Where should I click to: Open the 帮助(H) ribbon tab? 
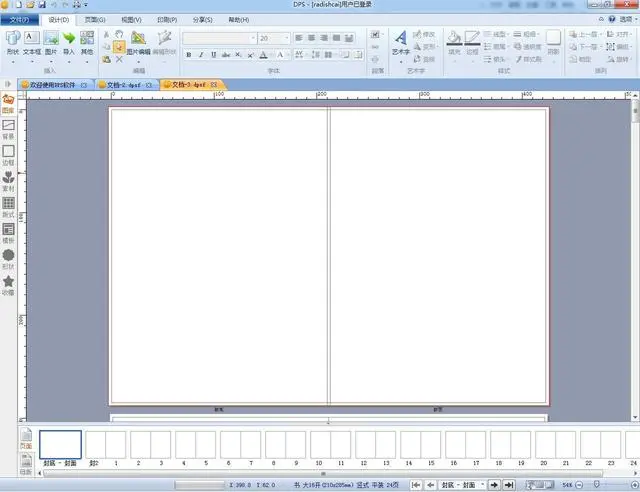pos(238,20)
